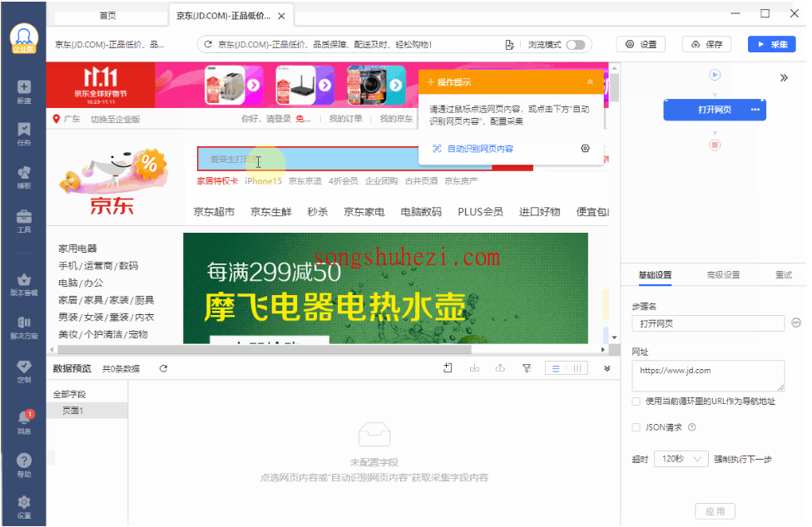This screenshot has height=527, width=812.
Task: Open 设置 gear at sidebar bottom
Action: coord(24,507)
